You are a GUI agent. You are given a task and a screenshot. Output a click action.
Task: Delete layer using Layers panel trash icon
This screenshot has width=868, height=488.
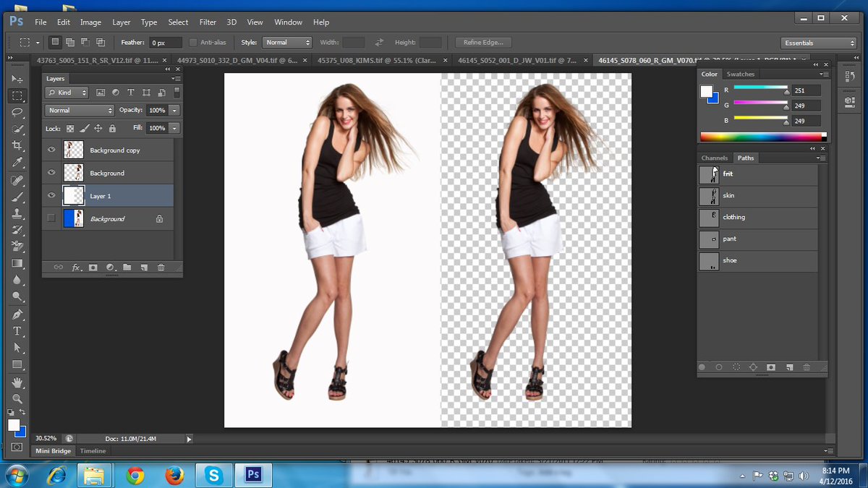(161, 267)
